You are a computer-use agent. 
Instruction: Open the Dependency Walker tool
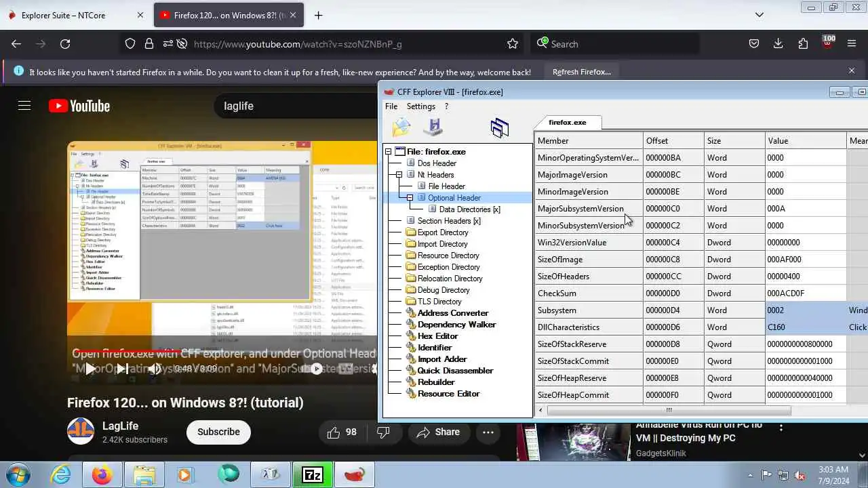(x=456, y=325)
